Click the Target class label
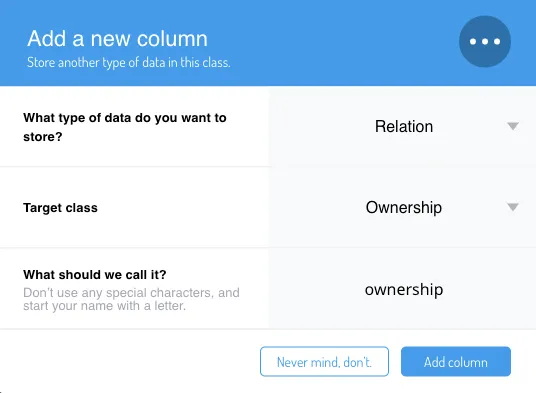536x393 pixels. tap(61, 208)
